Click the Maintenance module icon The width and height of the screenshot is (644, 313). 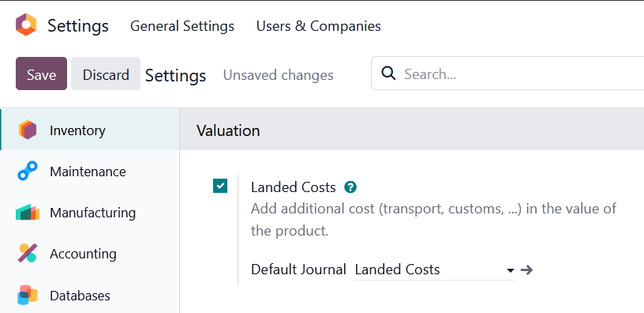pos(28,171)
